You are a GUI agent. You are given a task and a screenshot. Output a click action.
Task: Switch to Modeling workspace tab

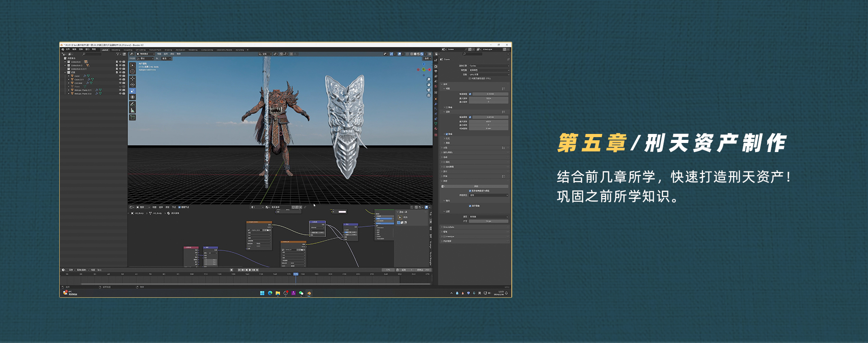116,50
